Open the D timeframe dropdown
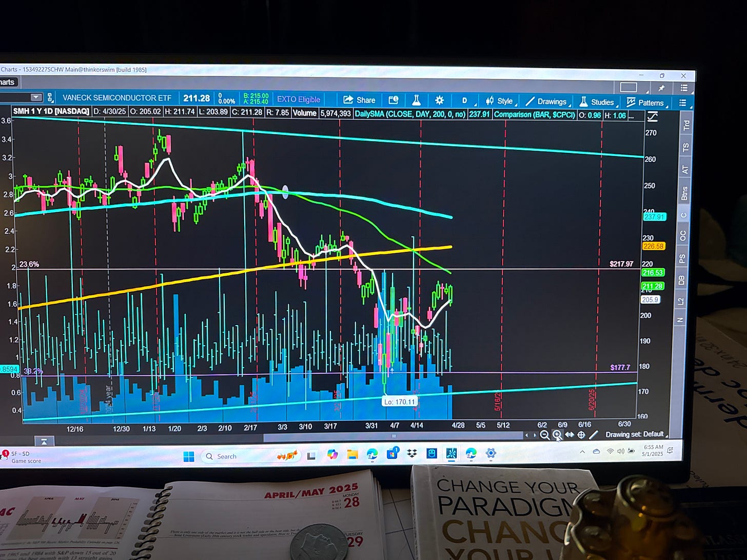The width and height of the screenshot is (747, 560). click(465, 101)
